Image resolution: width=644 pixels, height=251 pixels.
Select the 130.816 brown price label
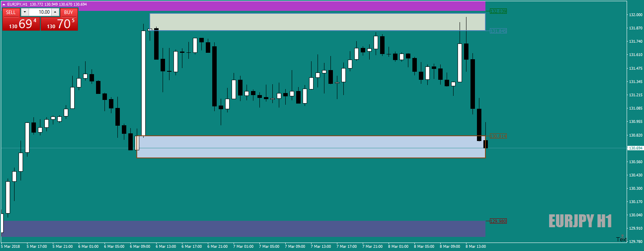tap(498, 136)
